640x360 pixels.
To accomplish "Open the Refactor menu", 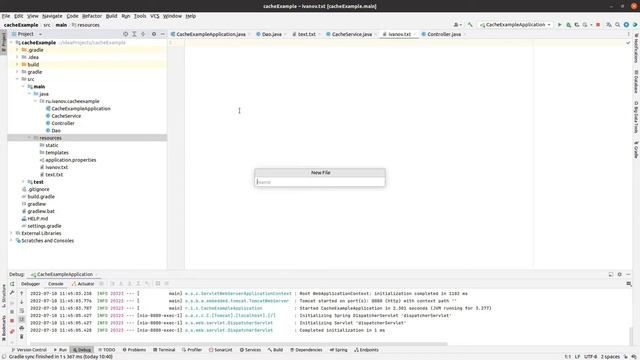I will [92, 16].
